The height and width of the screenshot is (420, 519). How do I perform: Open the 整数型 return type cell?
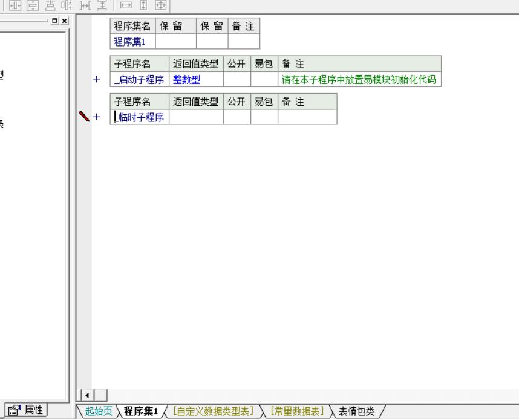tap(196, 80)
